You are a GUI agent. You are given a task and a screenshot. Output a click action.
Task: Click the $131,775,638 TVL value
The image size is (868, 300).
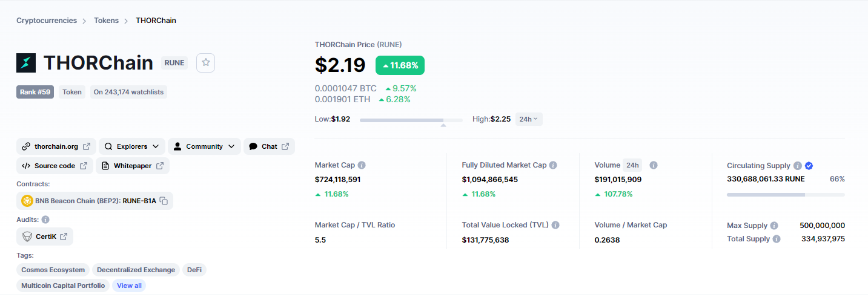[x=485, y=240]
